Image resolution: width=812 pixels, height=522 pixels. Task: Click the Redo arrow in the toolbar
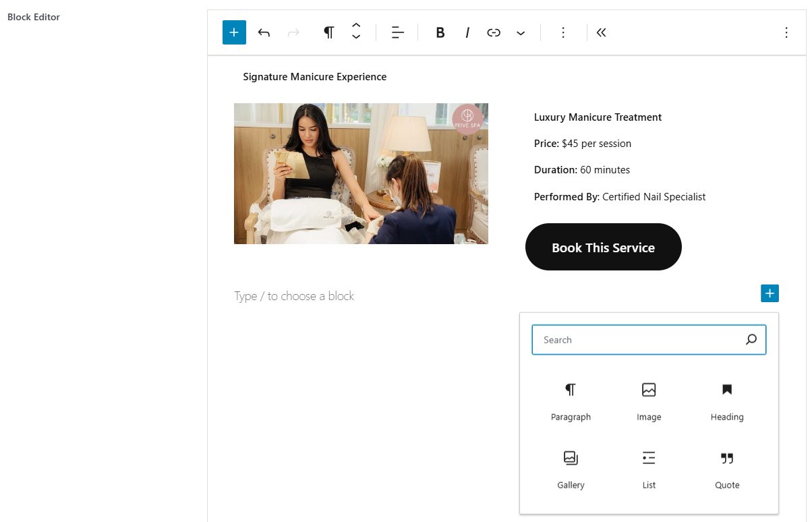point(293,32)
